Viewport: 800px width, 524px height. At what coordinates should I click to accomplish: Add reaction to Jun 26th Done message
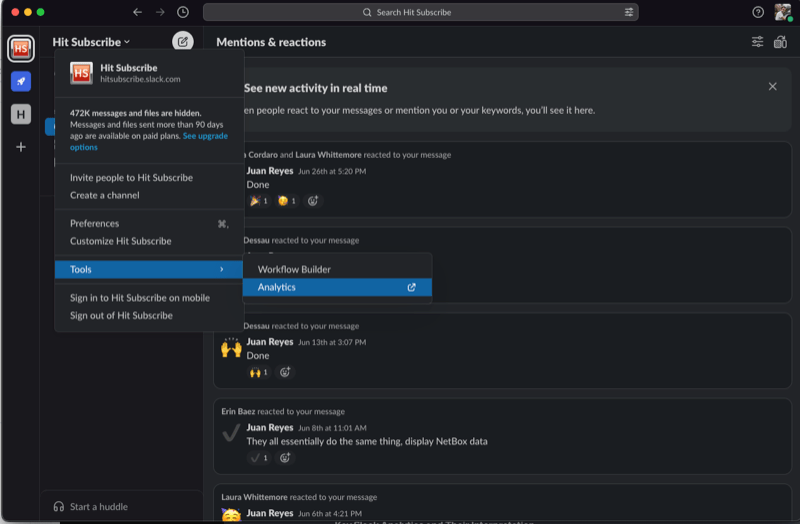click(313, 201)
